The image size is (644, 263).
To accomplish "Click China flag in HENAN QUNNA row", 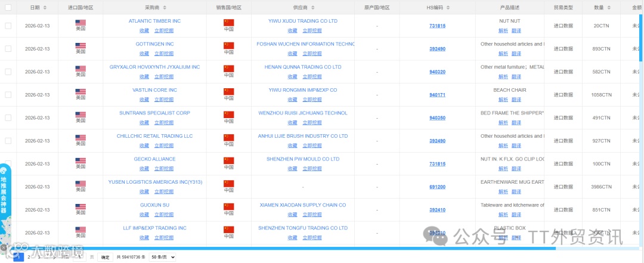I will (229, 69).
